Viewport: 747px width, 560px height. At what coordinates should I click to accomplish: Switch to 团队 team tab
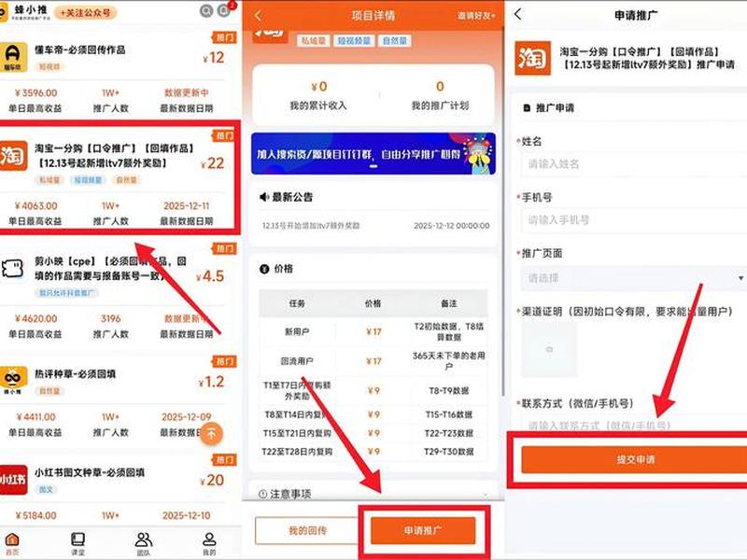point(144,544)
